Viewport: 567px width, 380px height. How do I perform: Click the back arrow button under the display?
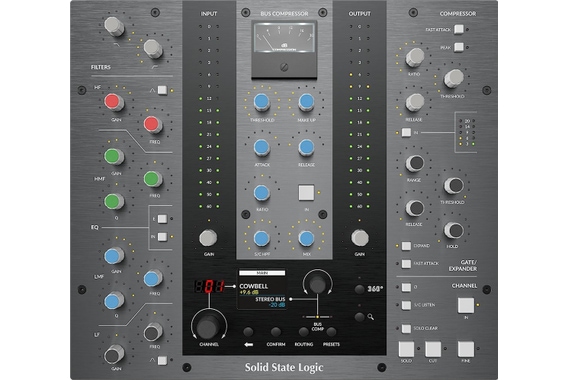(x=248, y=332)
